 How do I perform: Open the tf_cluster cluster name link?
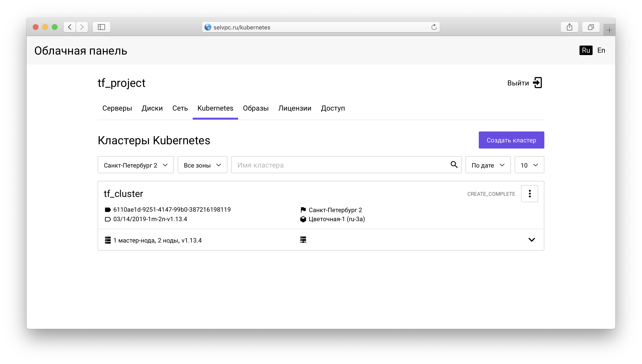point(123,194)
